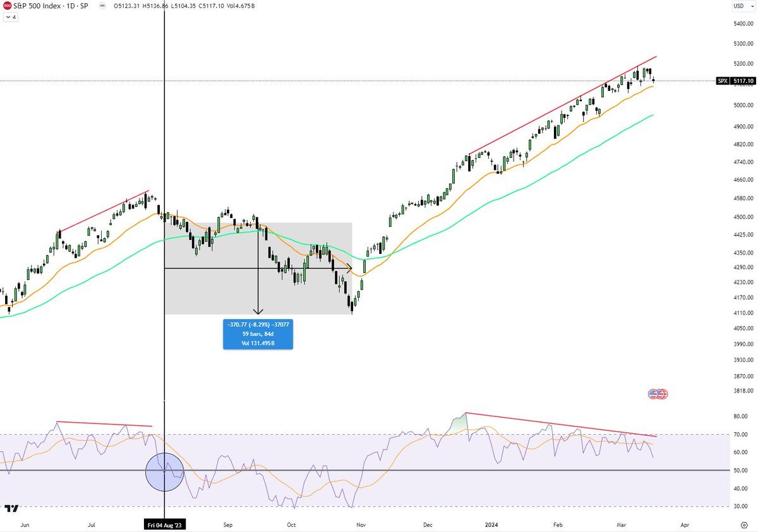Image resolution: width=758 pixels, height=532 pixels.
Task: Click the Jun label on time axis
Action: coord(25,524)
